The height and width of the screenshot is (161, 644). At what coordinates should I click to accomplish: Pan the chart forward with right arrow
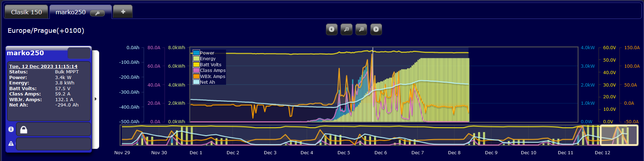pyautogui.click(x=376, y=29)
